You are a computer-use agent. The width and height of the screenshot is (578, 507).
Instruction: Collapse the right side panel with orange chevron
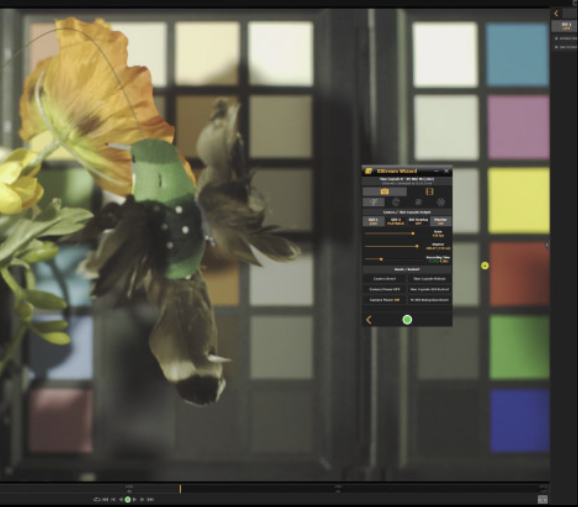(556, 14)
